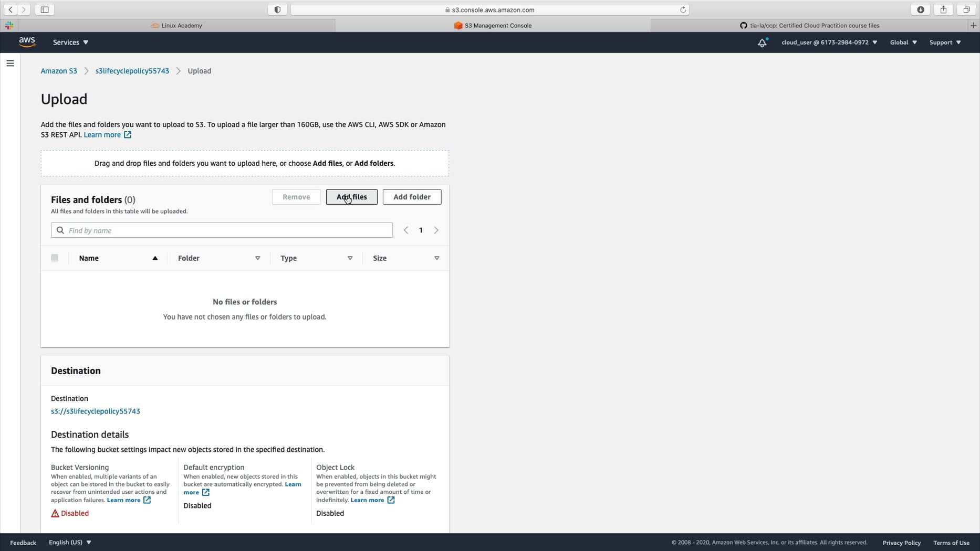Open Learn more about large file uploads
The width and height of the screenshot is (980, 551).
pyautogui.click(x=102, y=135)
